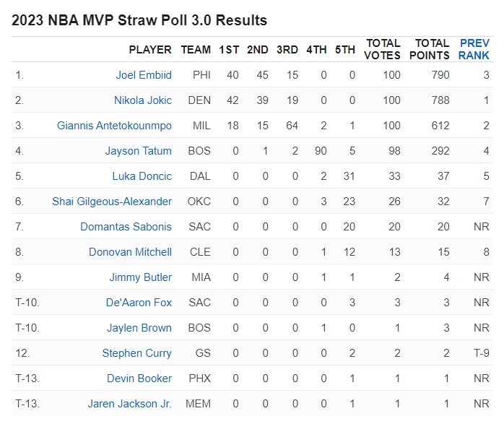Click the TOTAL POINTS column header

point(430,49)
